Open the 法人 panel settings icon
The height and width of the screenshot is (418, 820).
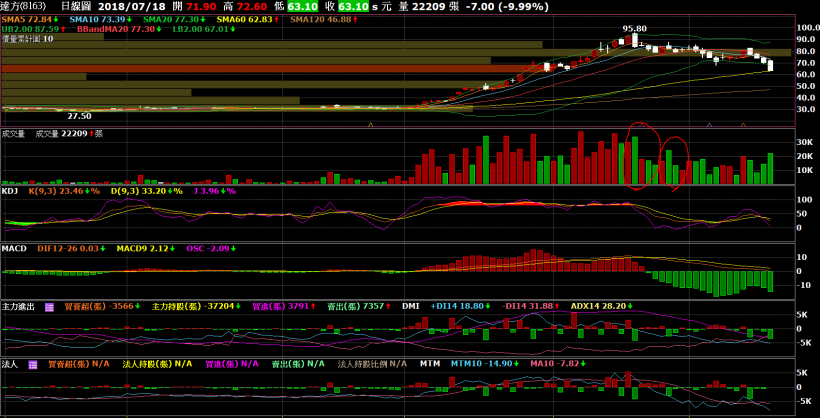coord(32,365)
